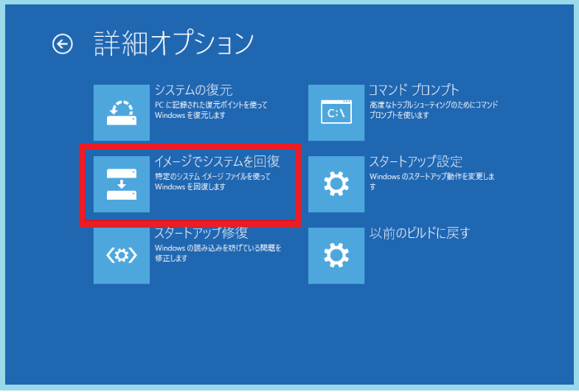Click the システムの復元 drive icon tile
The image size is (579, 392).
[122, 113]
